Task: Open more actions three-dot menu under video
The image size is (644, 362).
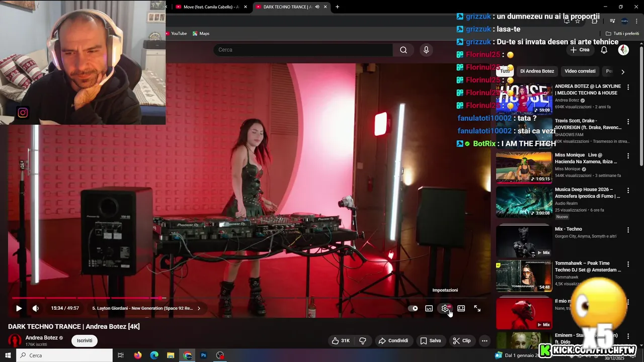Action: [485, 340]
